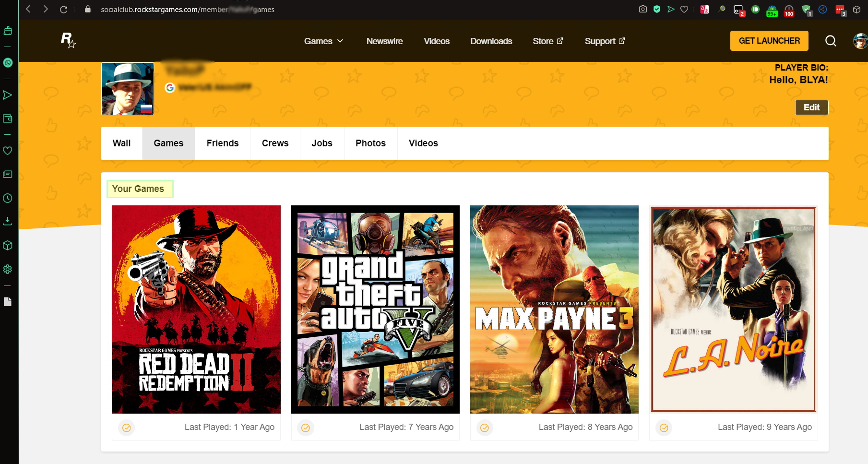This screenshot has width=868, height=464.
Task: Open the Support external link
Action: coord(605,41)
